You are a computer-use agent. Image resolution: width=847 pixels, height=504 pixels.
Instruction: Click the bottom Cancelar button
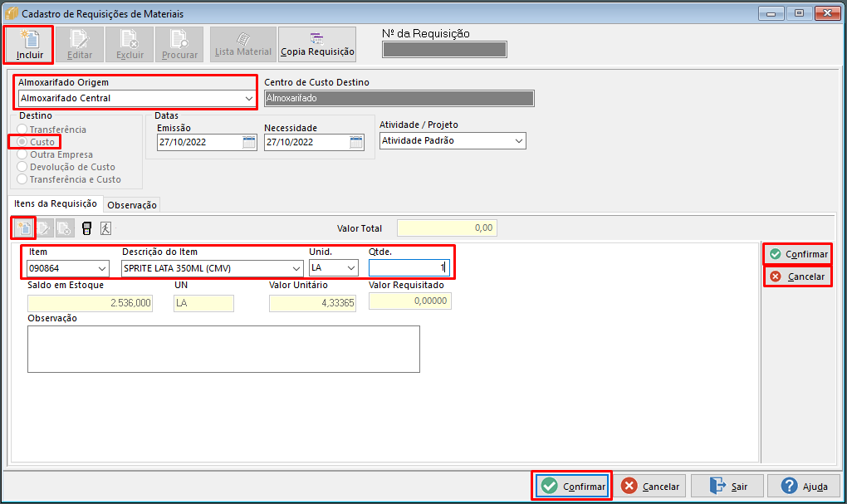coord(651,487)
